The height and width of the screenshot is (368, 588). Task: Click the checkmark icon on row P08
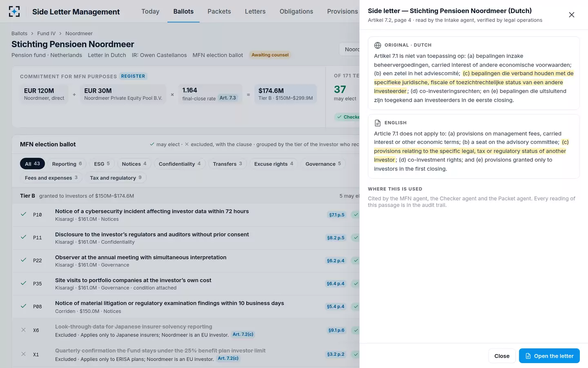(24, 306)
